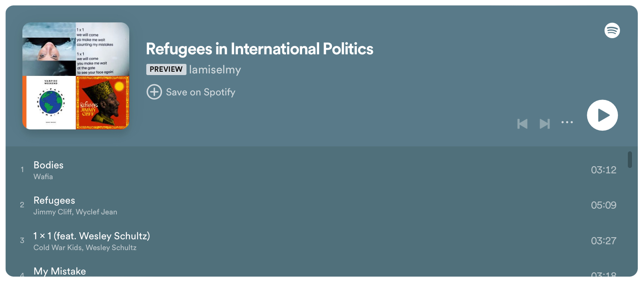
Task: Click Save on Spotify text
Action: (201, 92)
